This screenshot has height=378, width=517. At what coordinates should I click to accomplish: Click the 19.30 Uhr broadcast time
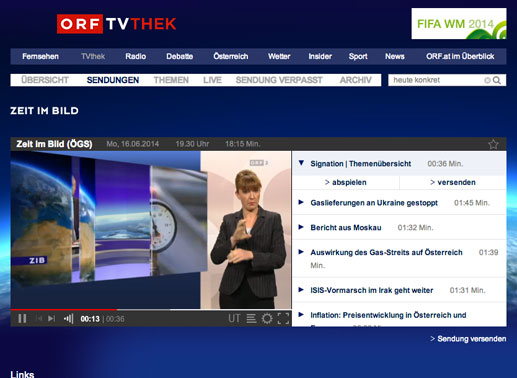pos(192,144)
